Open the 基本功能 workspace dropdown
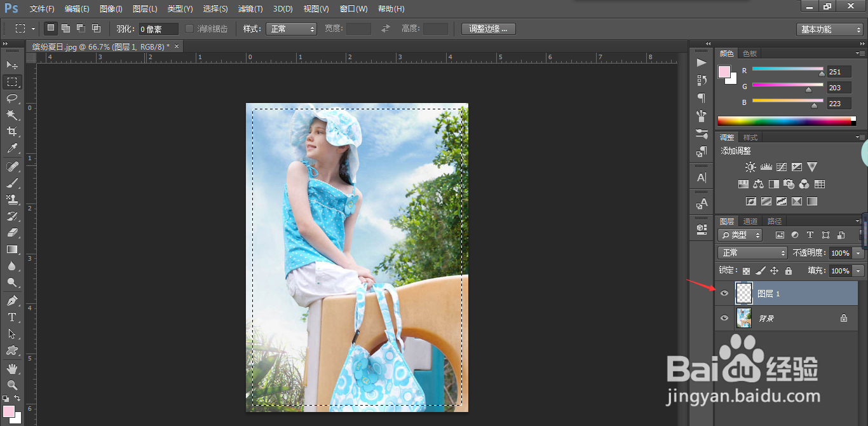Image resolution: width=868 pixels, height=426 pixels. (x=829, y=29)
